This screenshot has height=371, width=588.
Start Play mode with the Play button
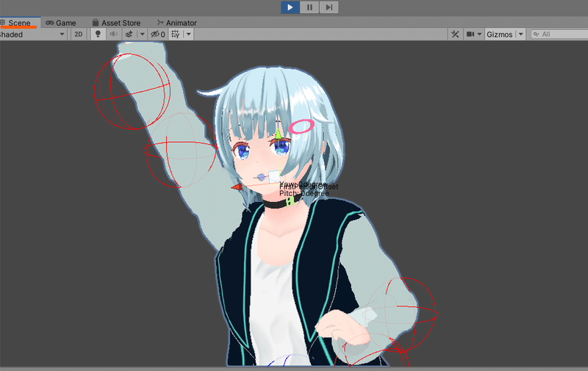pos(290,7)
